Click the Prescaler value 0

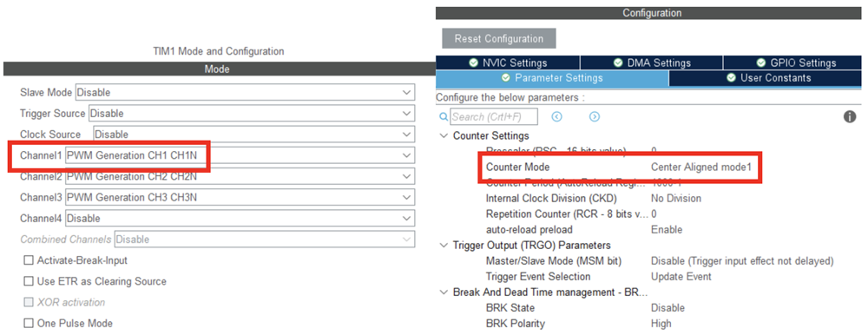tap(654, 151)
